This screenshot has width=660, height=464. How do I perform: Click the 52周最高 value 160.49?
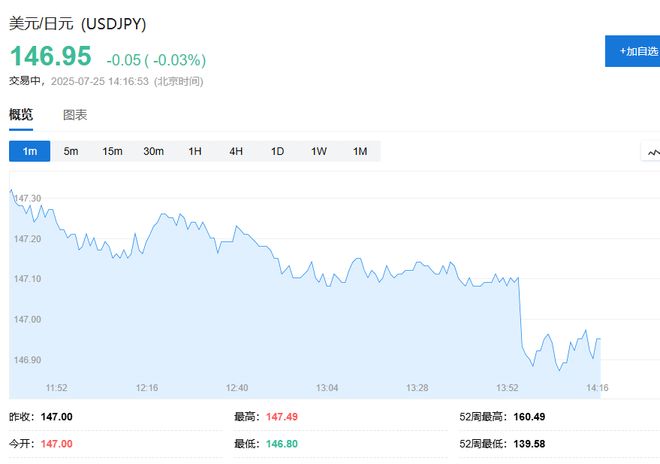click(529, 417)
